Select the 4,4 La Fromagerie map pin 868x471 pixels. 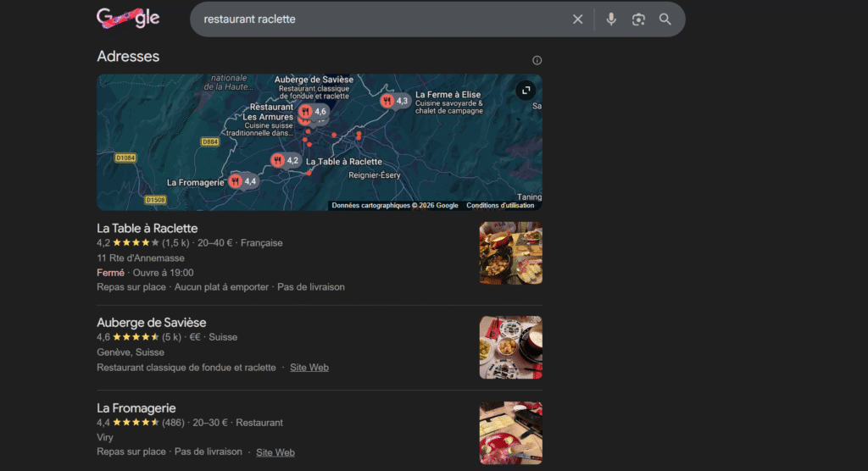point(243,181)
